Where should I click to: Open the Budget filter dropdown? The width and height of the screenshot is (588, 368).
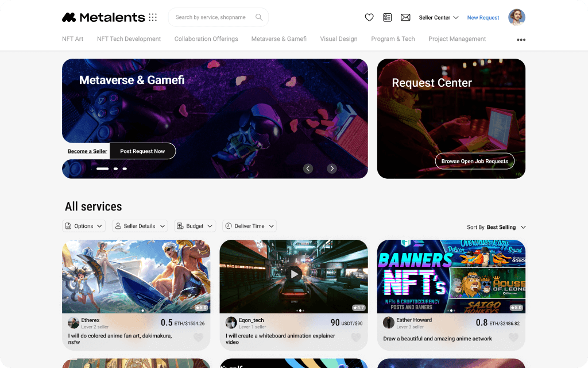click(x=195, y=226)
